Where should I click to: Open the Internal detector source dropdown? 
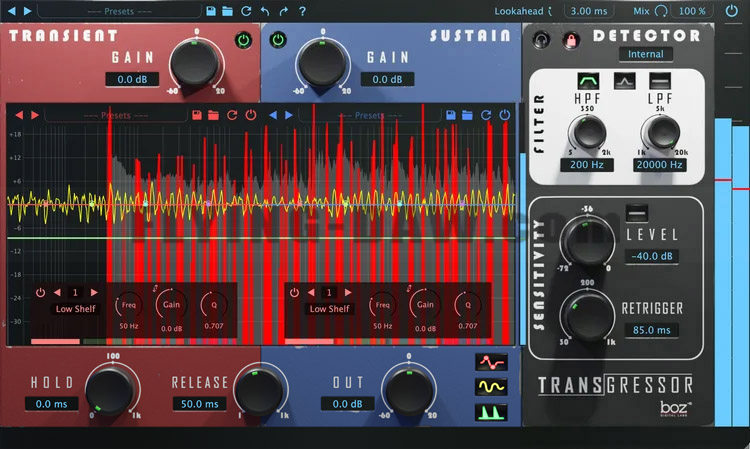point(646,54)
